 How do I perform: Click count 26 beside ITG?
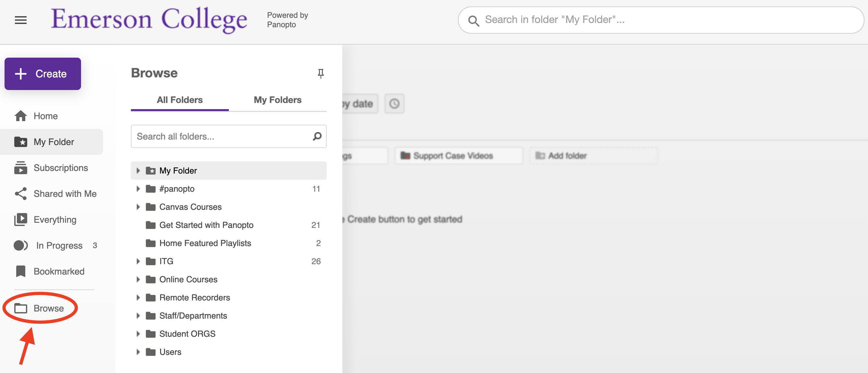click(316, 262)
